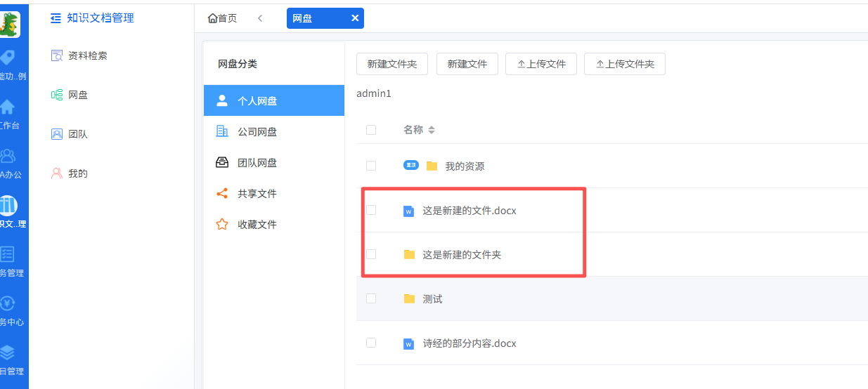This screenshot has height=389, width=868.
Task: Open file name 这是新建的文件.docx
Action: point(469,211)
